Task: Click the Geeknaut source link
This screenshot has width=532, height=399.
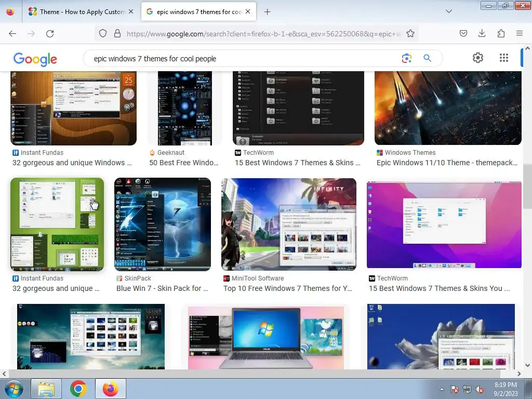Action: coord(167,153)
